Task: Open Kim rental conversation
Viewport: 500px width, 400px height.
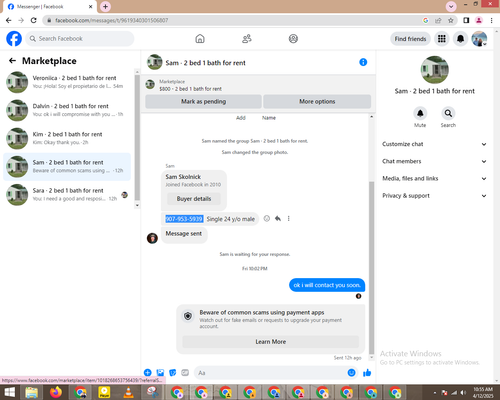Action: tap(67, 138)
